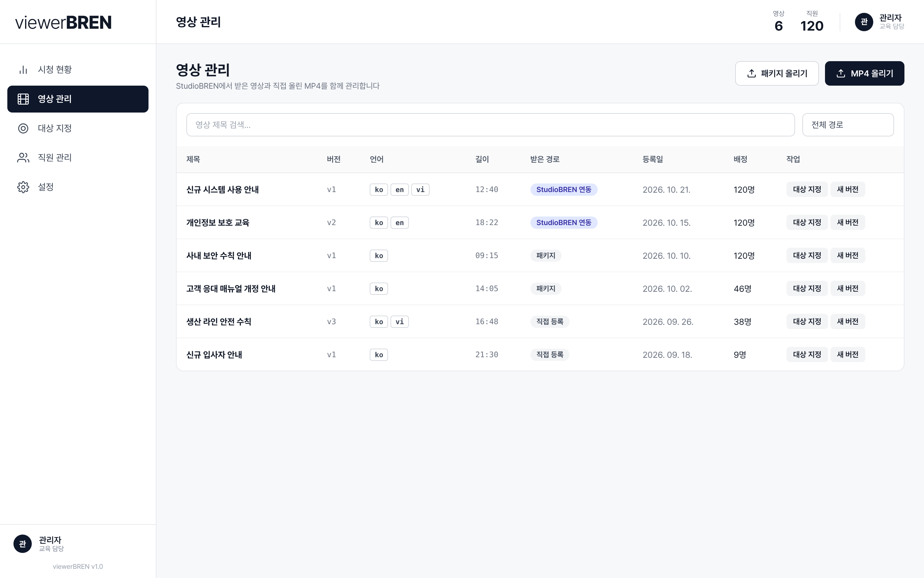Click 대상 지정 for 고객 응대 매뉴얼 개정 안내
Image resolution: width=924 pixels, height=578 pixels.
click(x=807, y=289)
